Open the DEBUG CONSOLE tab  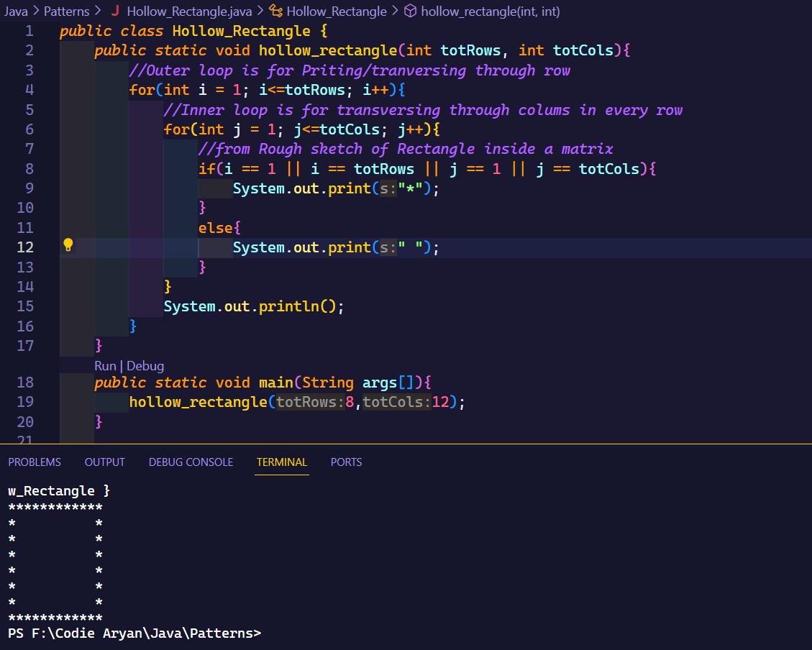pos(191,462)
